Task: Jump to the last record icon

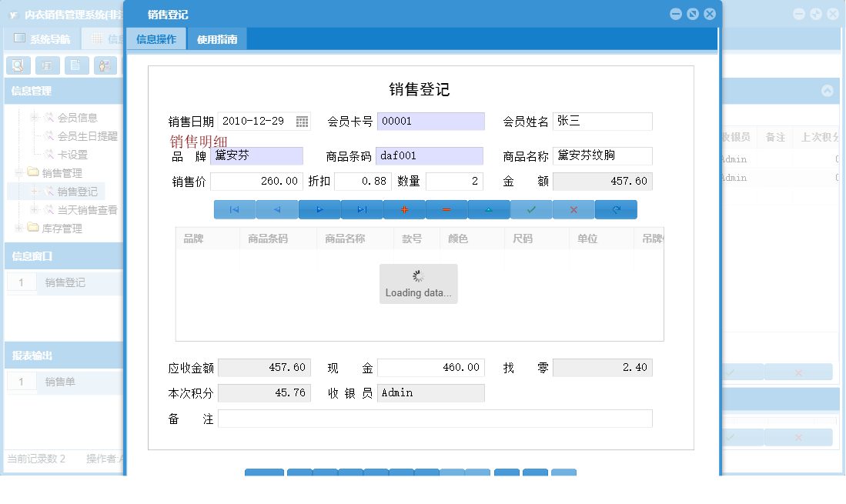Action: (362, 209)
